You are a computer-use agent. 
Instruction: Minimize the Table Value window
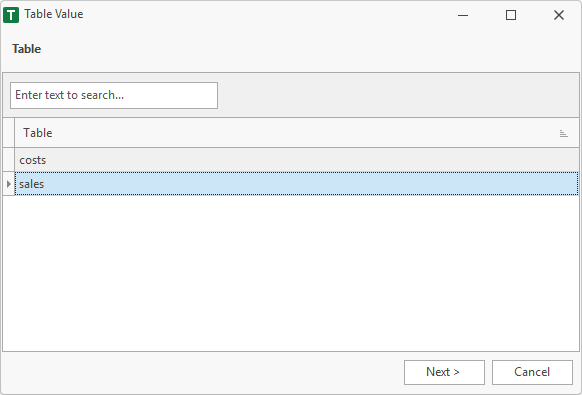coord(463,15)
